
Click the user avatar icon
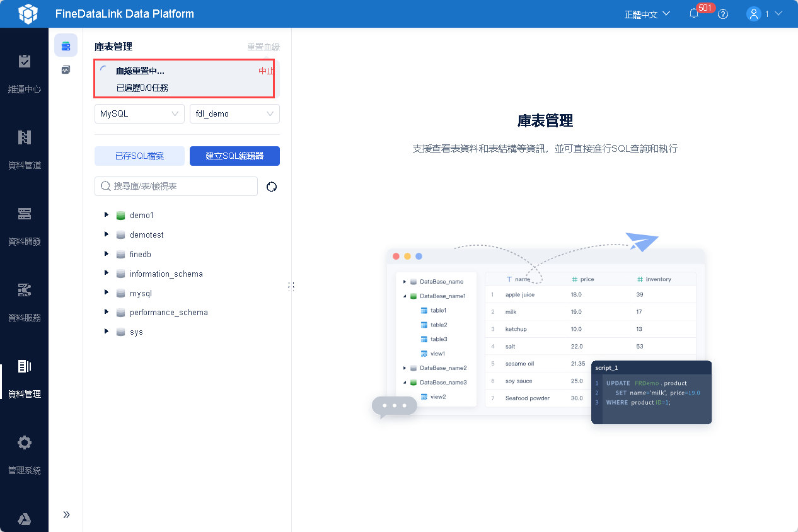click(753, 14)
